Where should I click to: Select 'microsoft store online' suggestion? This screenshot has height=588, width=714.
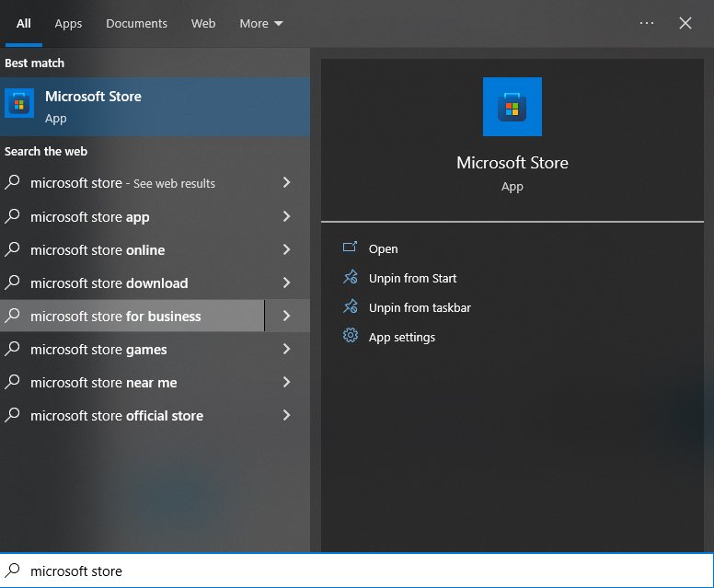[132, 250]
